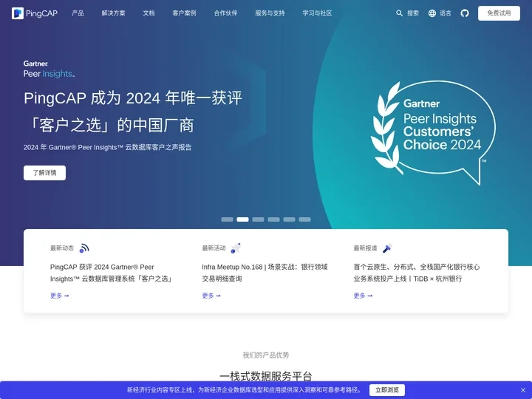Click the 免费试用 button

pyautogui.click(x=499, y=13)
